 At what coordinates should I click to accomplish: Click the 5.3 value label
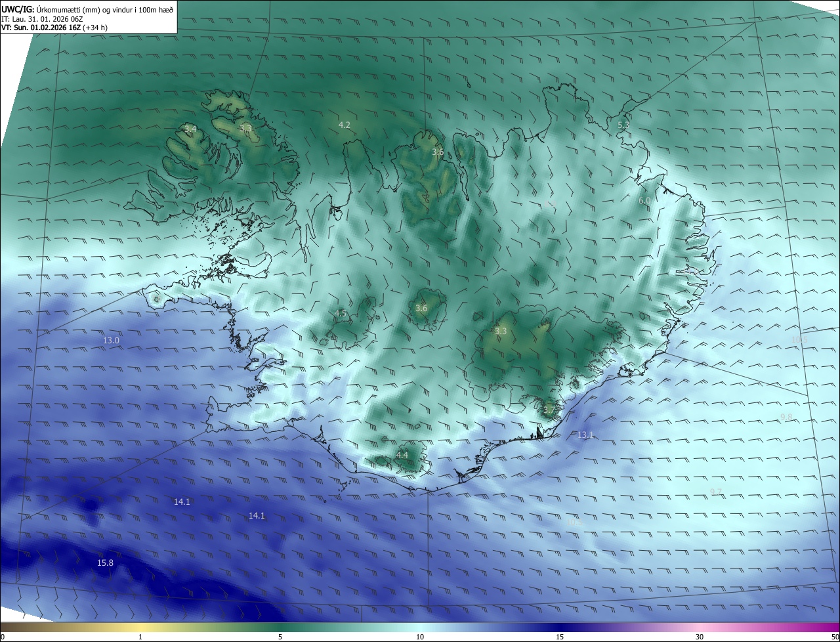pyautogui.click(x=623, y=125)
